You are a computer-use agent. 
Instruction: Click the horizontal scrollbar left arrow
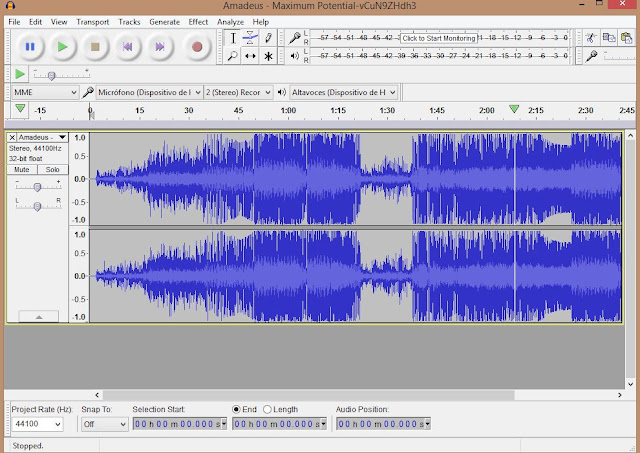pyautogui.click(x=97, y=395)
